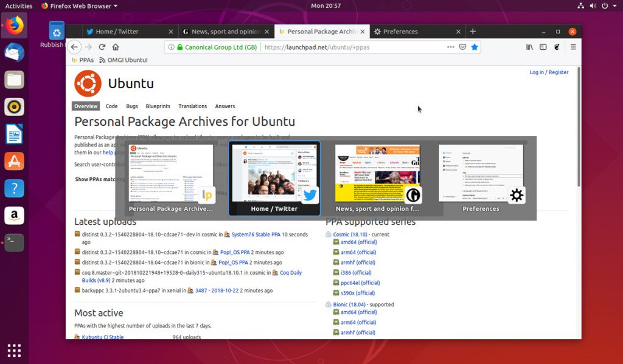Open the volume tray icon
The width and height of the screenshot is (623, 364).
[x=593, y=5]
